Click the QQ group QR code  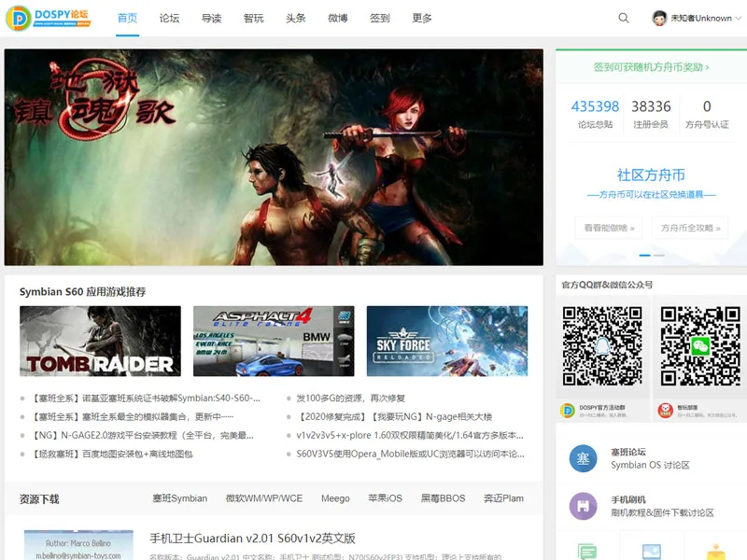pyautogui.click(x=602, y=346)
